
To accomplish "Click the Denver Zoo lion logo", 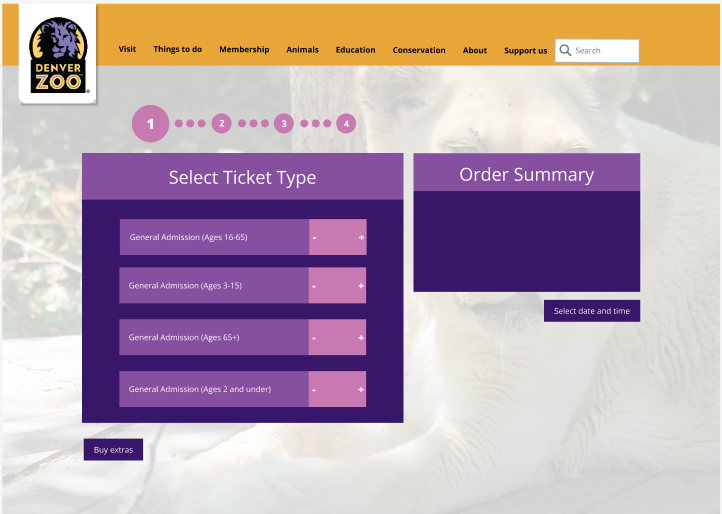I will tap(58, 54).
